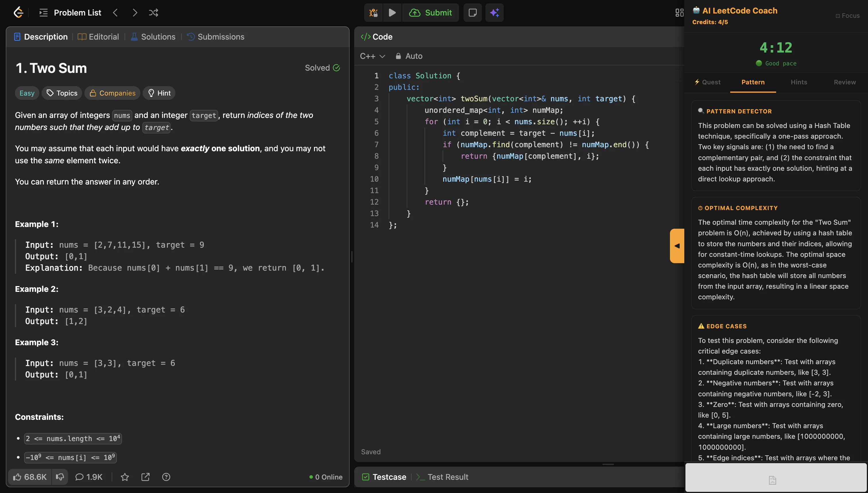Click the debug bug icon
Viewport: 868px width, 493px height.
pyautogui.click(x=373, y=13)
